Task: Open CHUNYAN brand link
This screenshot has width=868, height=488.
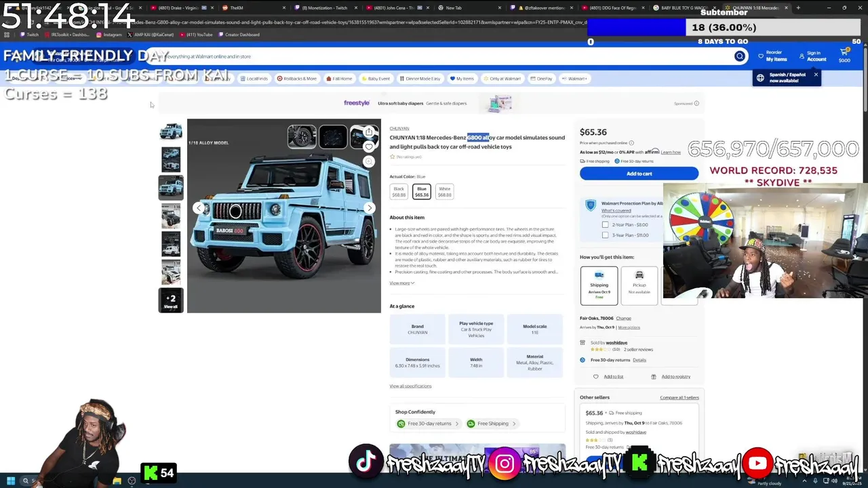Action: [x=399, y=129]
